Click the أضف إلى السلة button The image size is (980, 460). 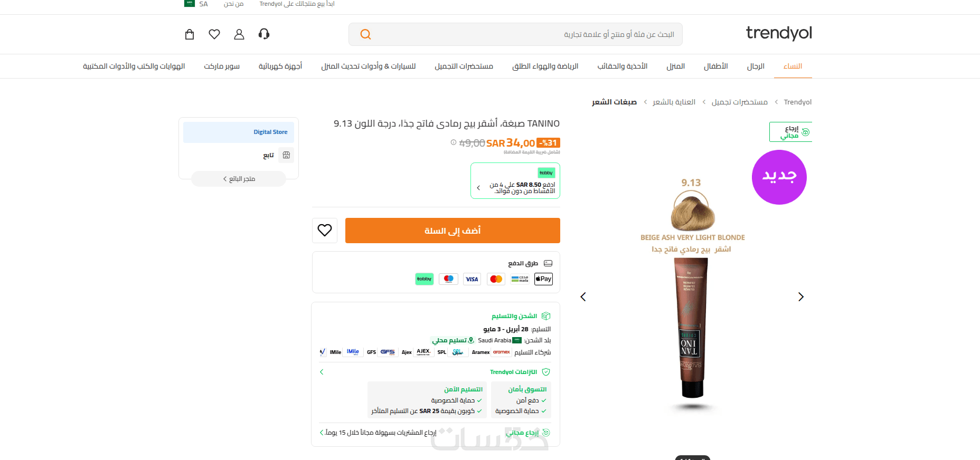click(453, 231)
